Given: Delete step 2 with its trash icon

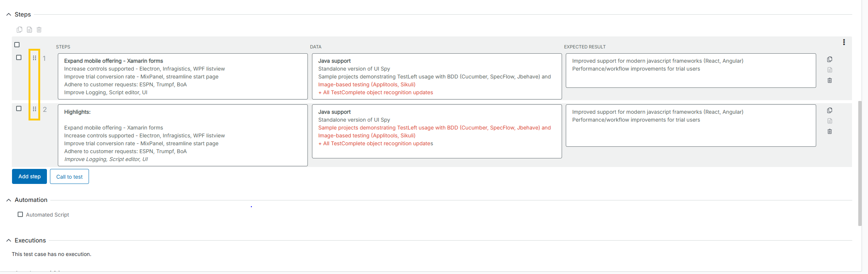Looking at the screenshot, I should [x=830, y=131].
